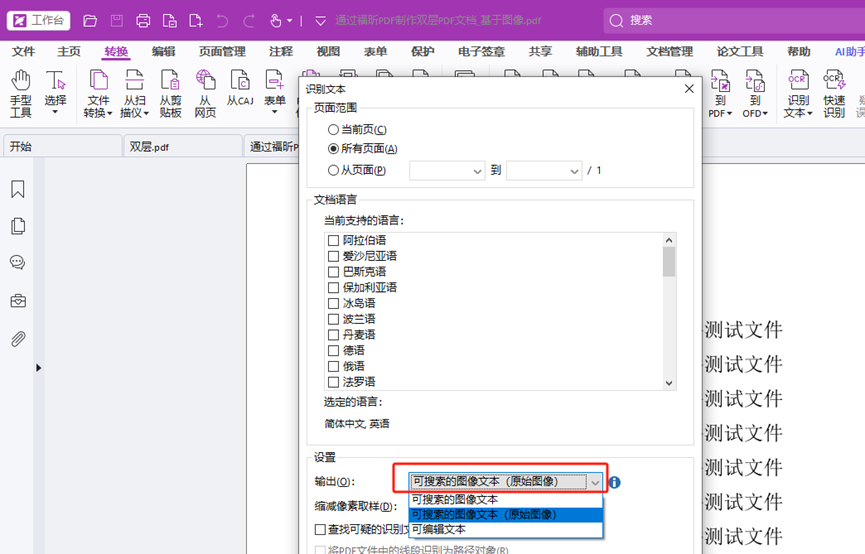
Task: Check the 阿拉伯语 language checkbox
Action: coord(334,240)
